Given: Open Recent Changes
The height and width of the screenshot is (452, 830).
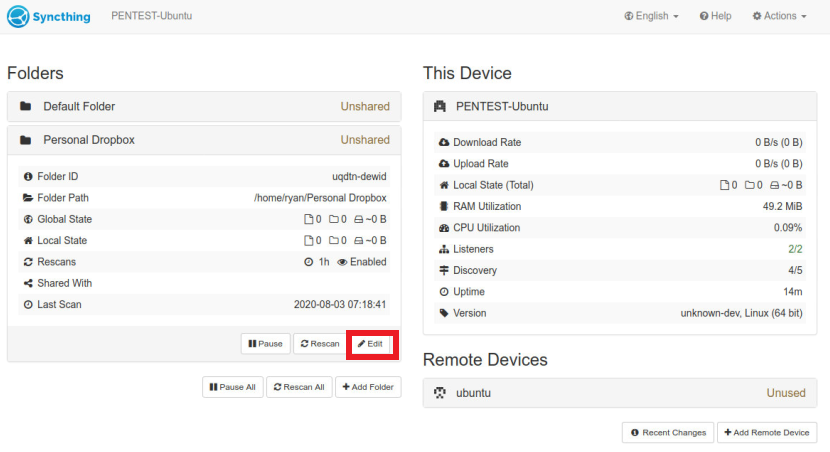Looking at the screenshot, I should [x=668, y=432].
